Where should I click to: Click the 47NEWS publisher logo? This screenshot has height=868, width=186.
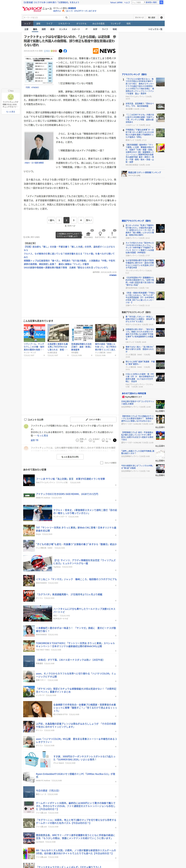coord(104,51)
